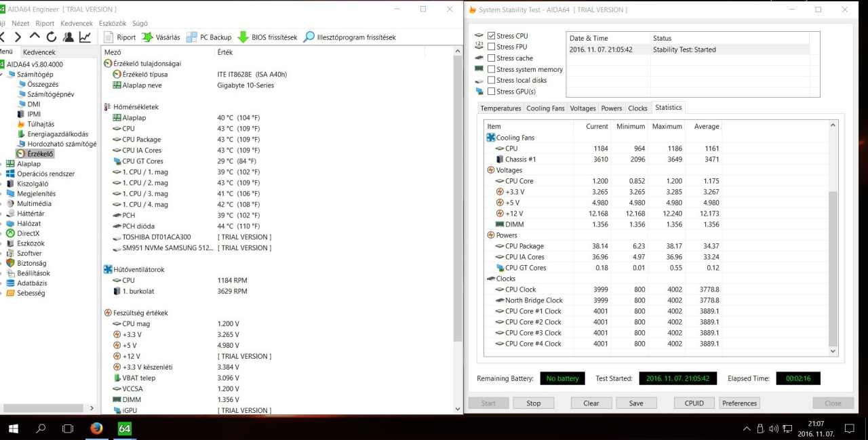Click the Vásárlás purchase button
Image resolution: width=868 pixels, height=440 pixels.
pos(161,37)
